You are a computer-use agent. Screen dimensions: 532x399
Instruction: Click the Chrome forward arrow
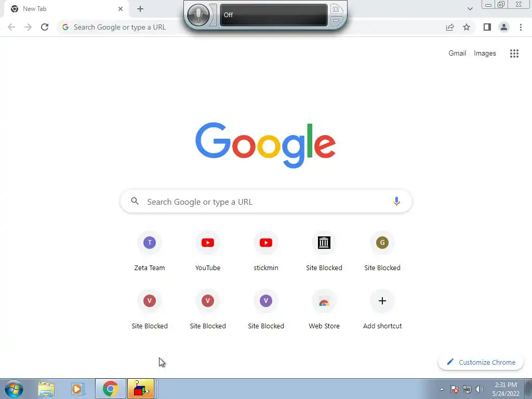(28, 27)
